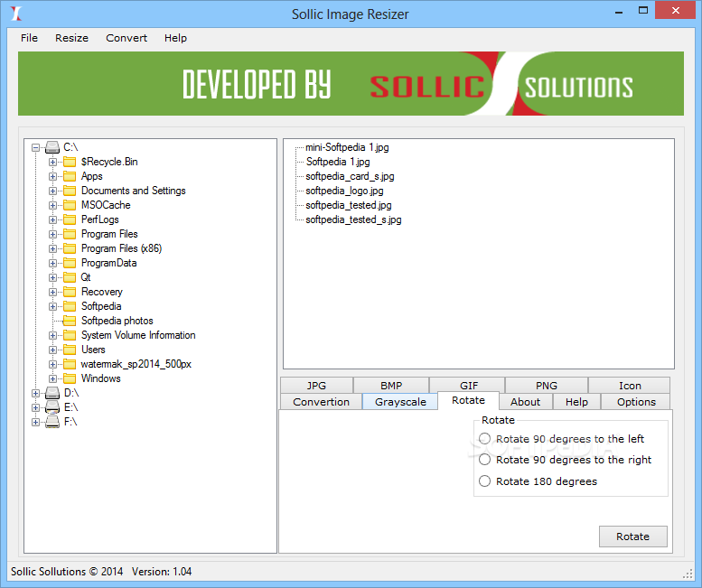Click the window resize grip in status bar
702x588 pixels.
coord(688,574)
